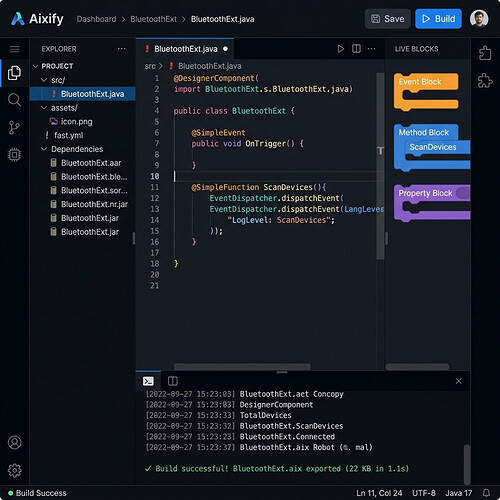Screen dimensions: 500x500
Task: Select the blue Method Block
Action: click(425, 132)
